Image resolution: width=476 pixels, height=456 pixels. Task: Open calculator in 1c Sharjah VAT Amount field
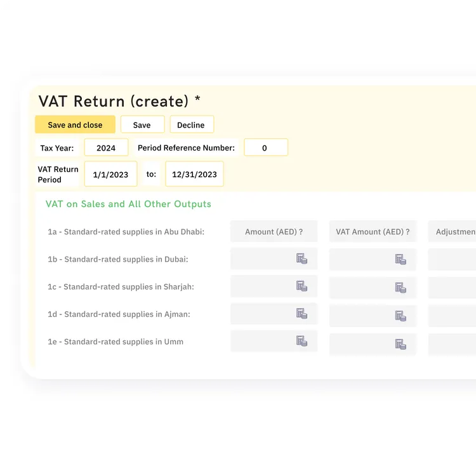(x=400, y=288)
